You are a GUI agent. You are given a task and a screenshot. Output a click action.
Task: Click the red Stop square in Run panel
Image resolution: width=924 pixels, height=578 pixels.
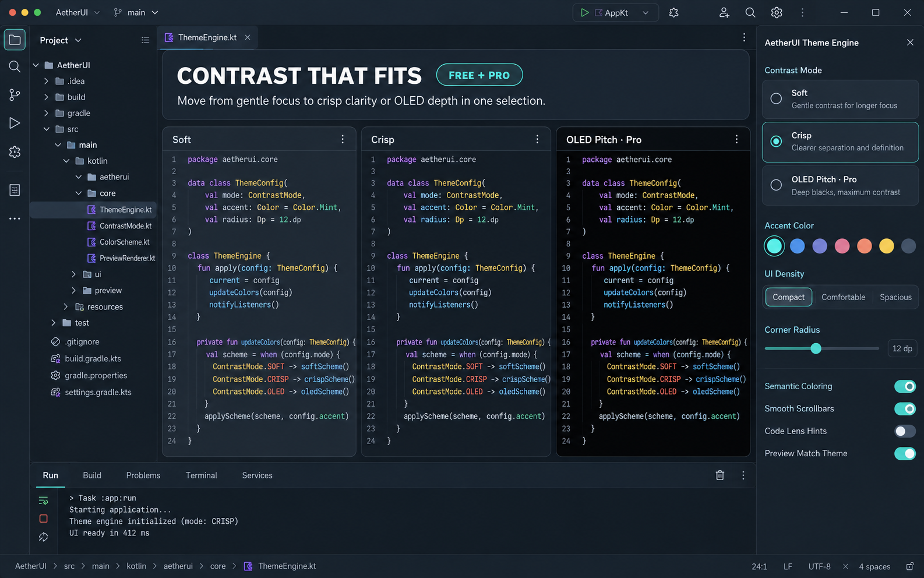coord(43,519)
